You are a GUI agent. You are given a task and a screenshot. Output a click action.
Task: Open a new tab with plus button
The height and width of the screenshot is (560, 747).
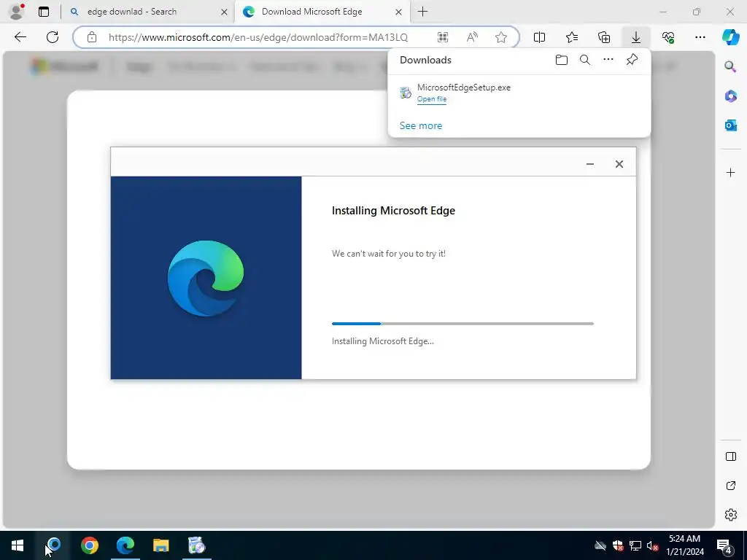[x=422, y=12]
